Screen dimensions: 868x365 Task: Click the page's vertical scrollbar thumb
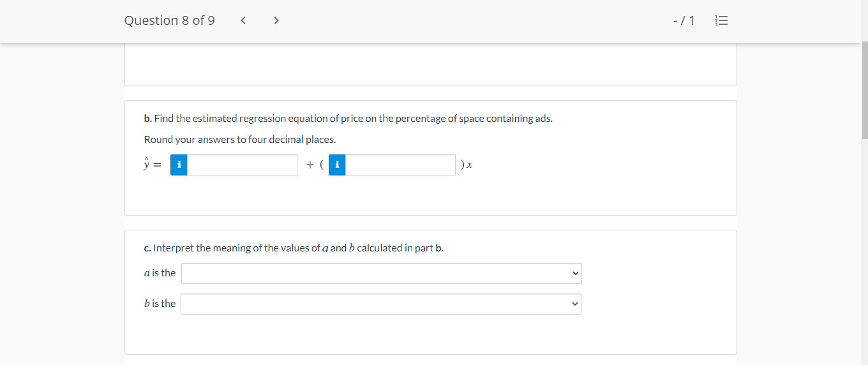click(x=864, y=89)
